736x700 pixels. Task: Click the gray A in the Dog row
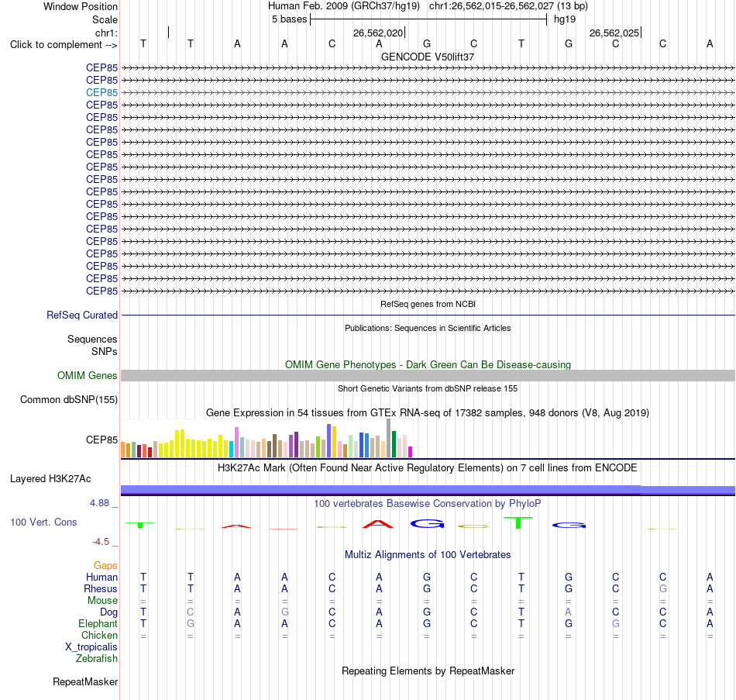click(x=568, y=612)
